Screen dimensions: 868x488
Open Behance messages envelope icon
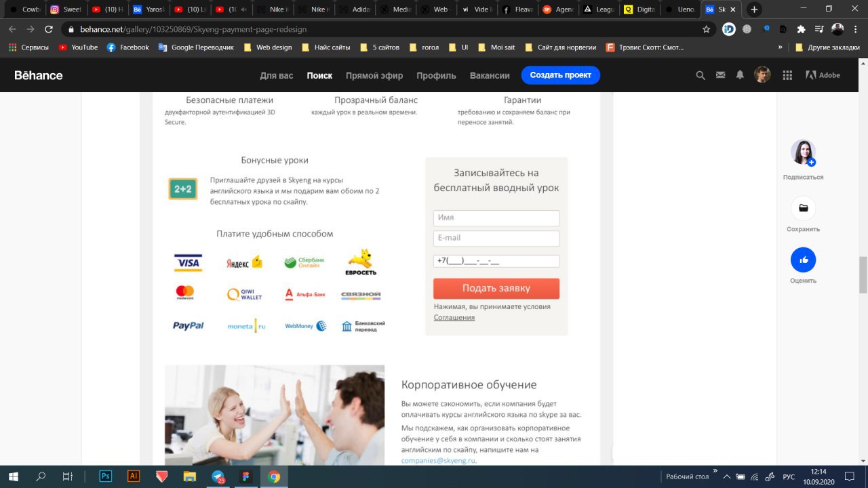tap(720, 75)
